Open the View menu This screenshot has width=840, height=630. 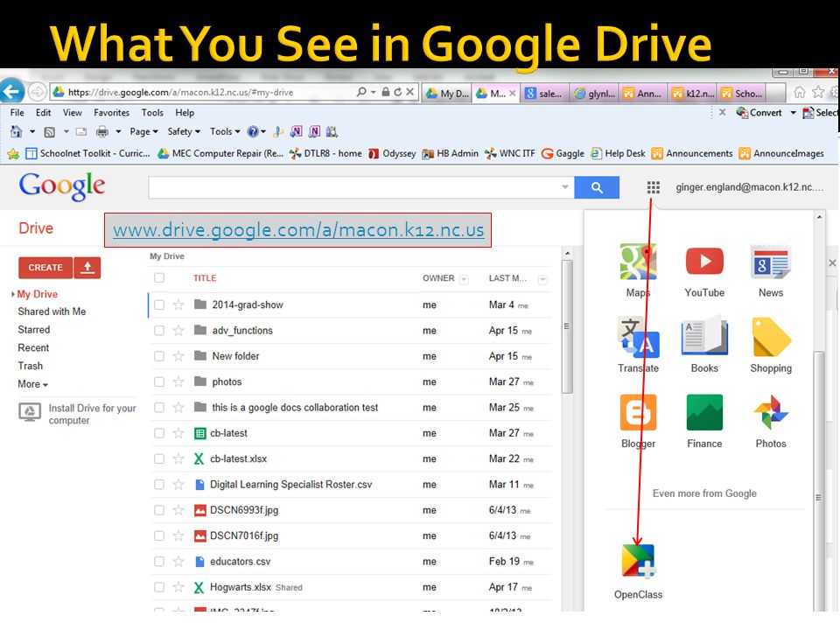(73, 113)
